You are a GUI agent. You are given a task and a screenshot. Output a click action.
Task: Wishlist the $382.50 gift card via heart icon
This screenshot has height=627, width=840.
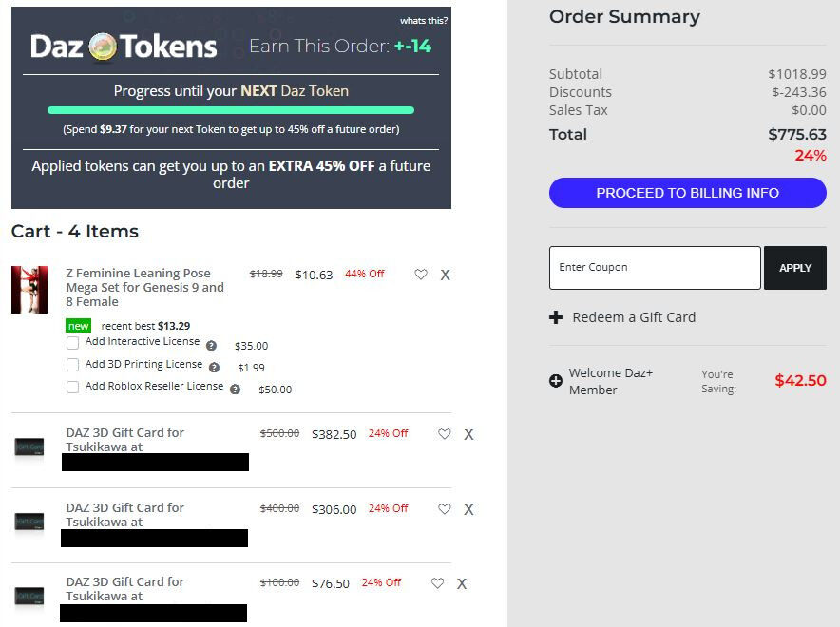coord(445,434)
